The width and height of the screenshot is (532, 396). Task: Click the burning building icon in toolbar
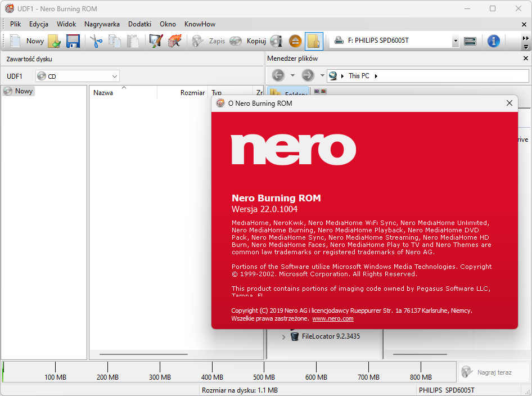tap(175, 41)
